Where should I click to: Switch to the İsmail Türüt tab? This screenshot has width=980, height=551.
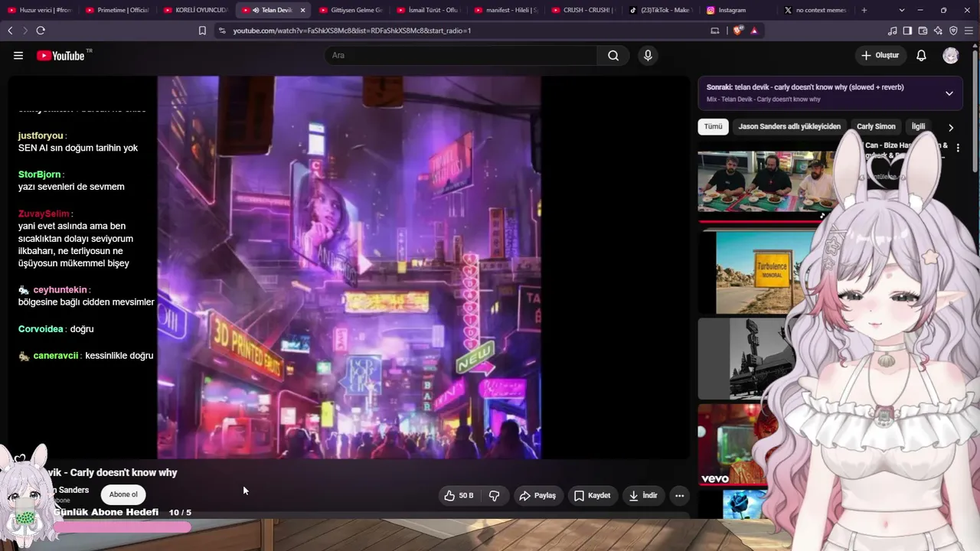[x=429, y=10]
